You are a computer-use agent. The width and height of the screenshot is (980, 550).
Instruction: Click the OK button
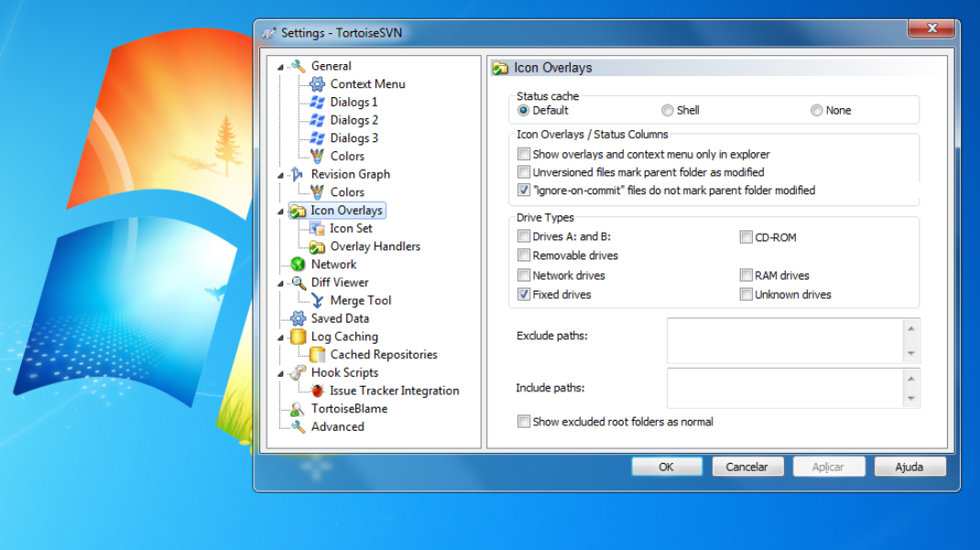(666, 467)
